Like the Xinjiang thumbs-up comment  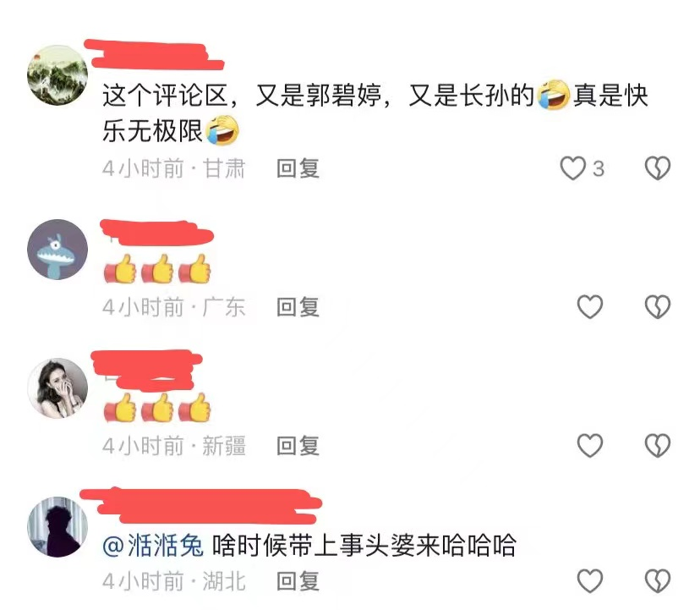tap(590, 445)
